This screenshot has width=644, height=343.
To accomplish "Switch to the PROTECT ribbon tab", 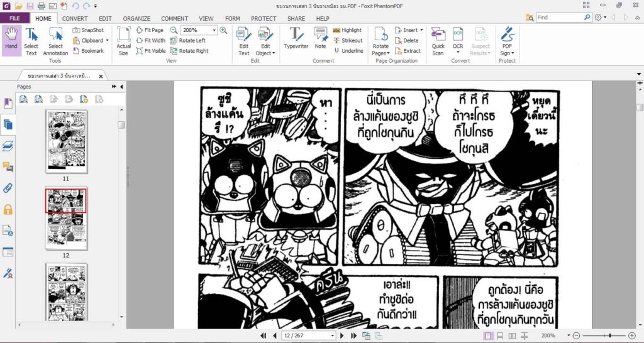I will click(264, 18).
